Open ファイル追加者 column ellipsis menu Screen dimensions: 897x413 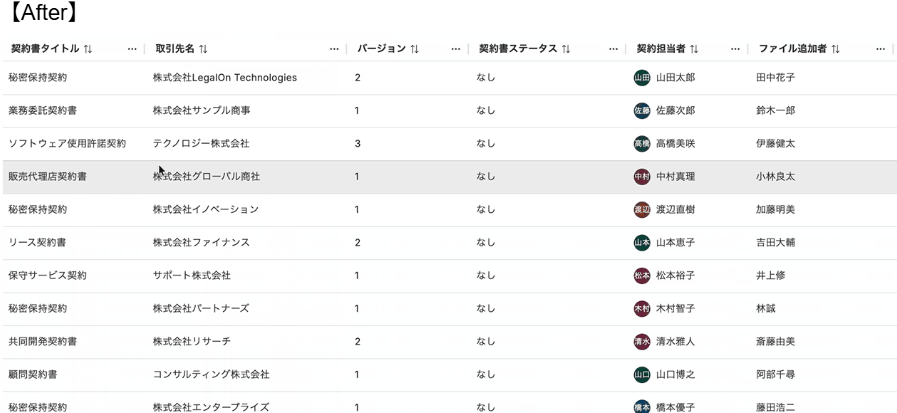point(880,49)
